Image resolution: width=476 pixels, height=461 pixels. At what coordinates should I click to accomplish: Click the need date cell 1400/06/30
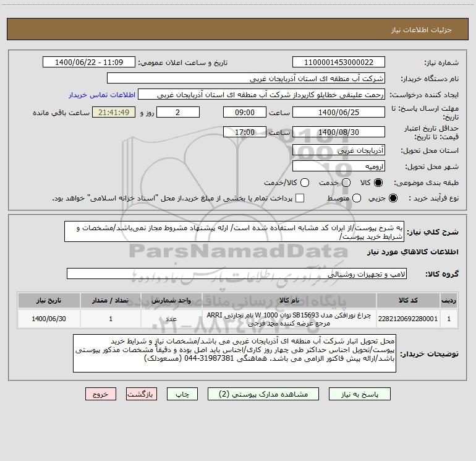click(49, 319)
